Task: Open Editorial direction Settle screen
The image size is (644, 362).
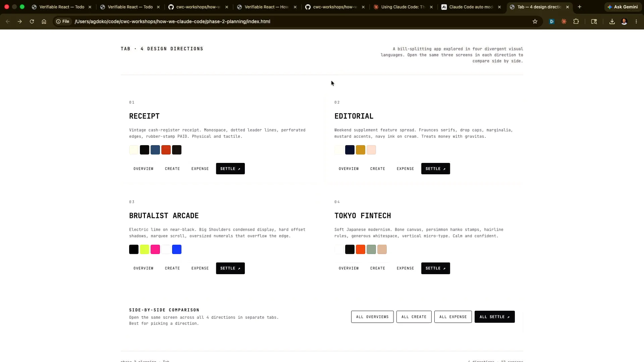Action: [436, 169]
